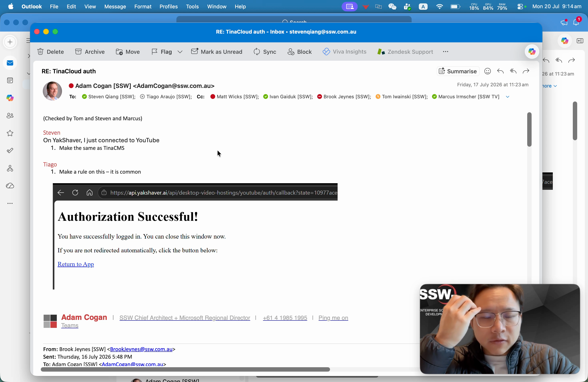Reply All in the message header
Image resolution: width=588 pixels, height=382 pixels.
coord(513,71)
